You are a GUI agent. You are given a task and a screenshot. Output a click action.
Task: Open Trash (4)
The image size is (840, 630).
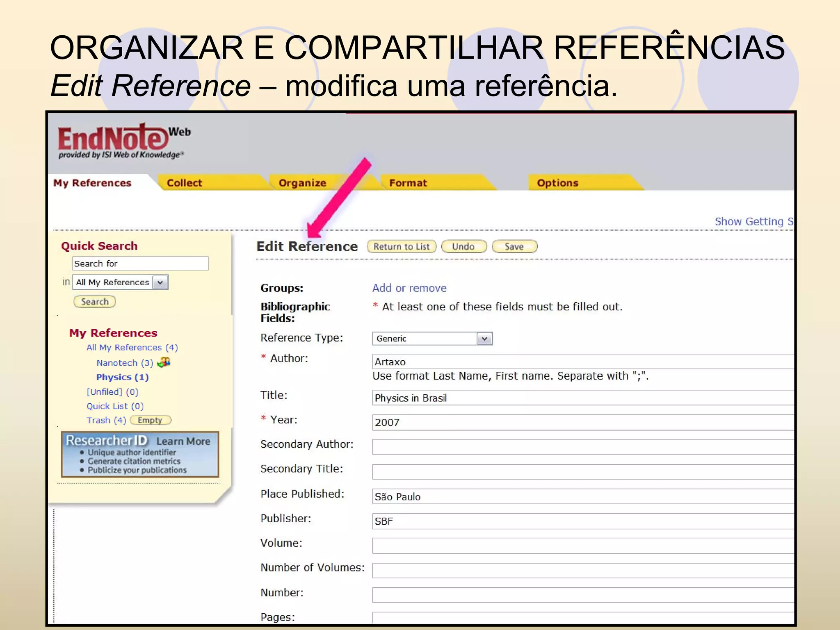[x=106, y=421]
